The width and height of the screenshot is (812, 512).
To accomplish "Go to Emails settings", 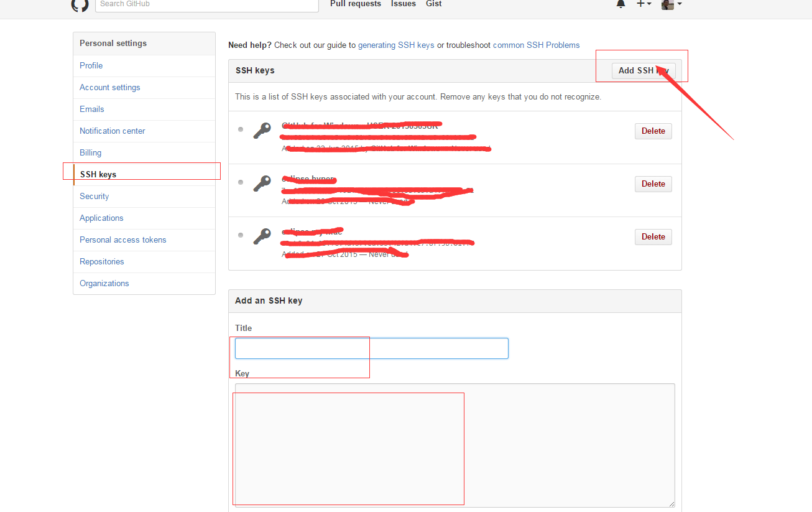I will point(144,109).
